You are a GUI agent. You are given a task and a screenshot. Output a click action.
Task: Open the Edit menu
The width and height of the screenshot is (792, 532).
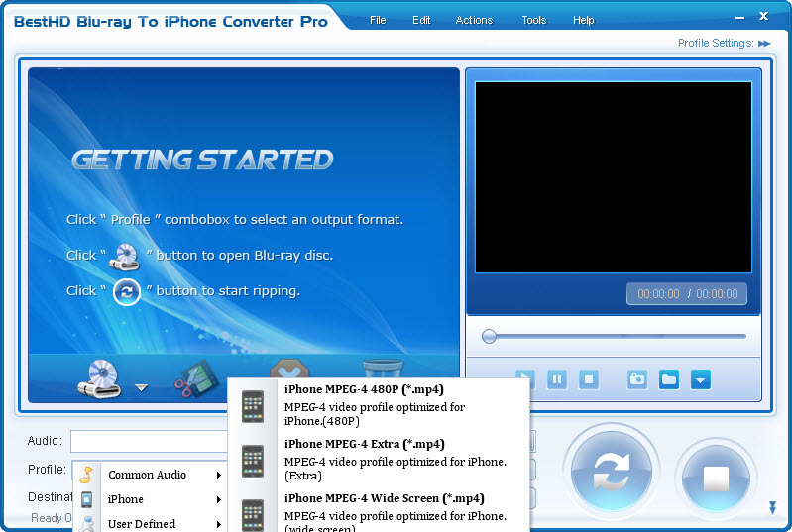(x=421, y=20)
